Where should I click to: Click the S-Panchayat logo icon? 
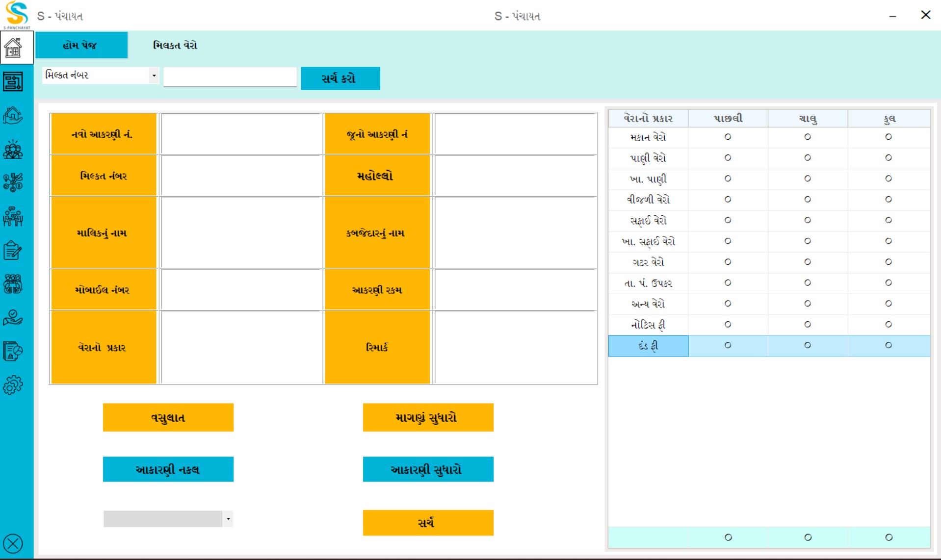17,15
